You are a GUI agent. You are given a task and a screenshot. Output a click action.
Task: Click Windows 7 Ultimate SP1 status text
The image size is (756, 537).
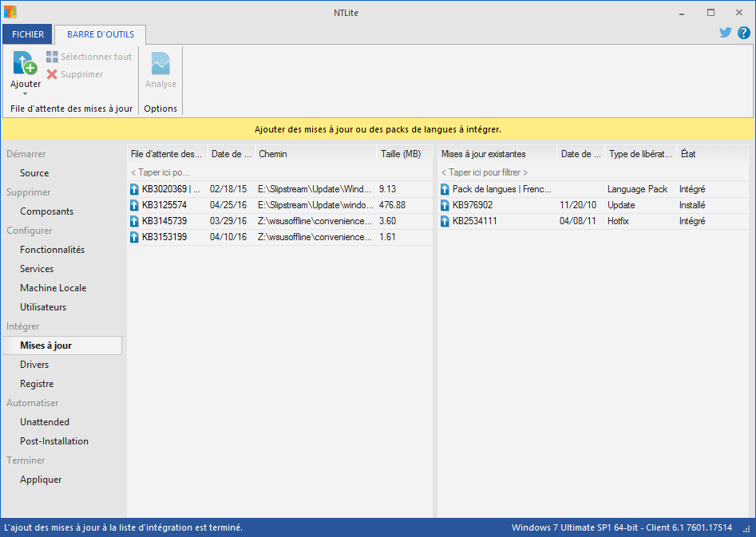(621, 527)
